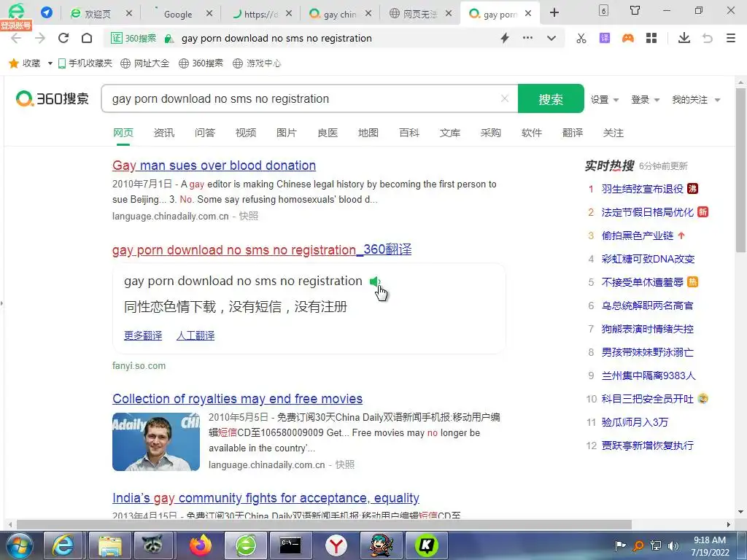Open the three-dots more options in address bar
This screenshot has width=747, height=560.
[x=527, y=38]
